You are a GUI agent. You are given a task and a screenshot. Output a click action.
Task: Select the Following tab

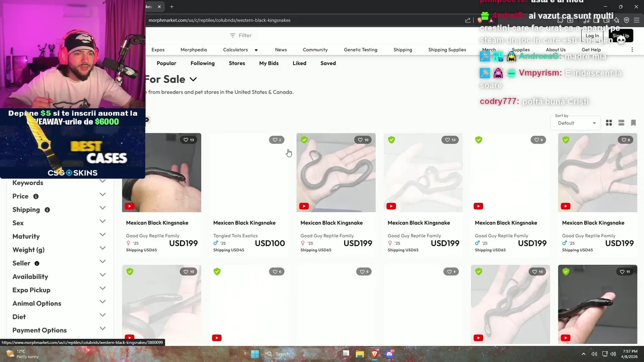tap(202, 63)
